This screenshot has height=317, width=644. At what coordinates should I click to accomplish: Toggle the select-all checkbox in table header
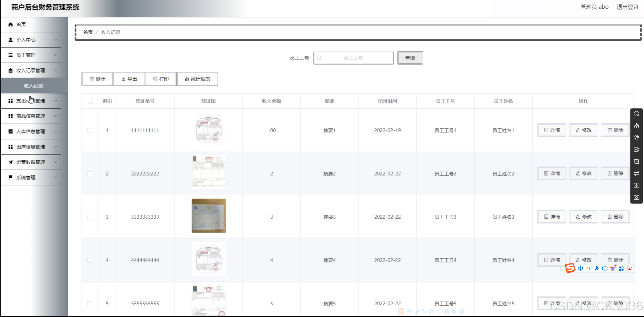(90, 101)
